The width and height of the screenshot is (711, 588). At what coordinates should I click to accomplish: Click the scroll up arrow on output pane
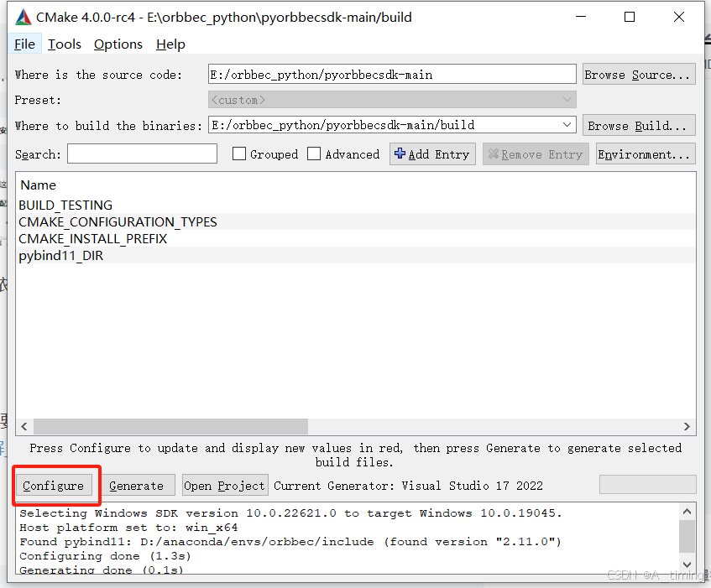[687, 510]
